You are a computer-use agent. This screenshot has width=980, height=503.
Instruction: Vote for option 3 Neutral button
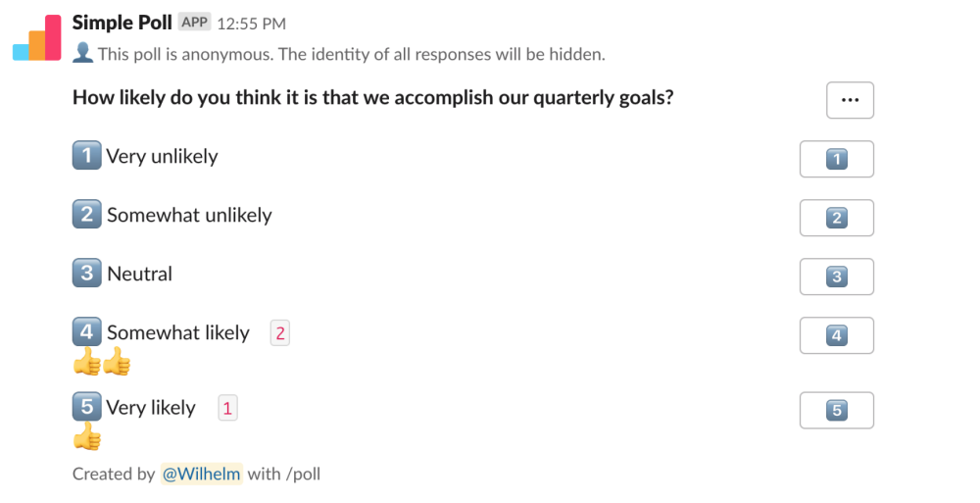(x=836, y=277)
